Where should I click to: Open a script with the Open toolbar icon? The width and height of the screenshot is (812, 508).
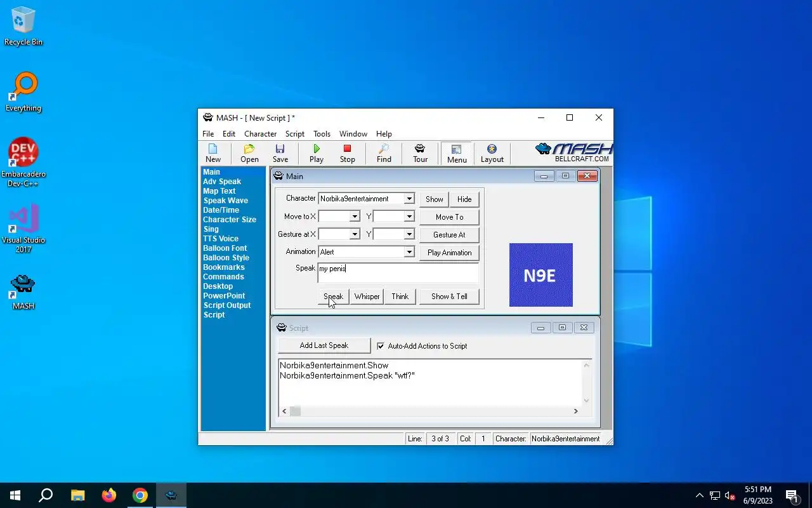(x=249, y=153)
